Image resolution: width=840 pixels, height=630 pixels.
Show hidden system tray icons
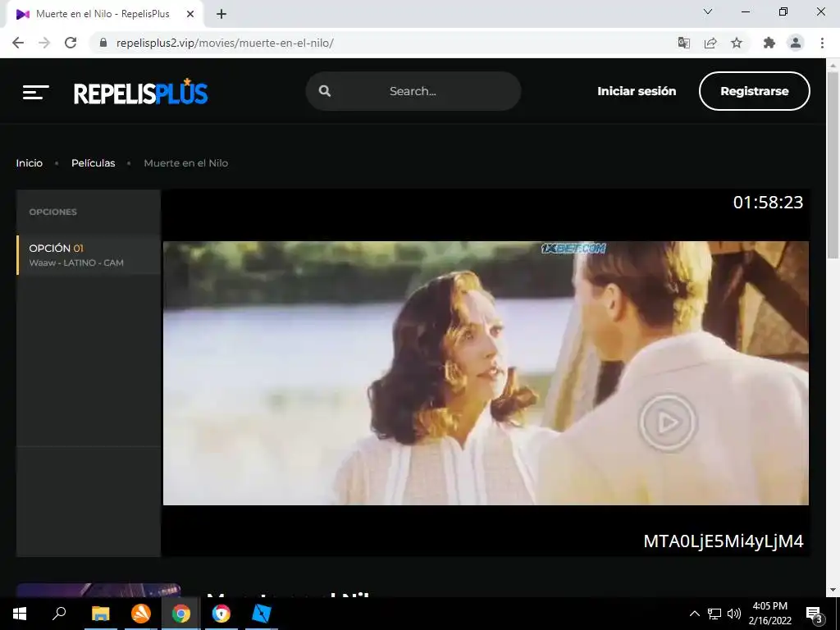(x=694, y=614)
